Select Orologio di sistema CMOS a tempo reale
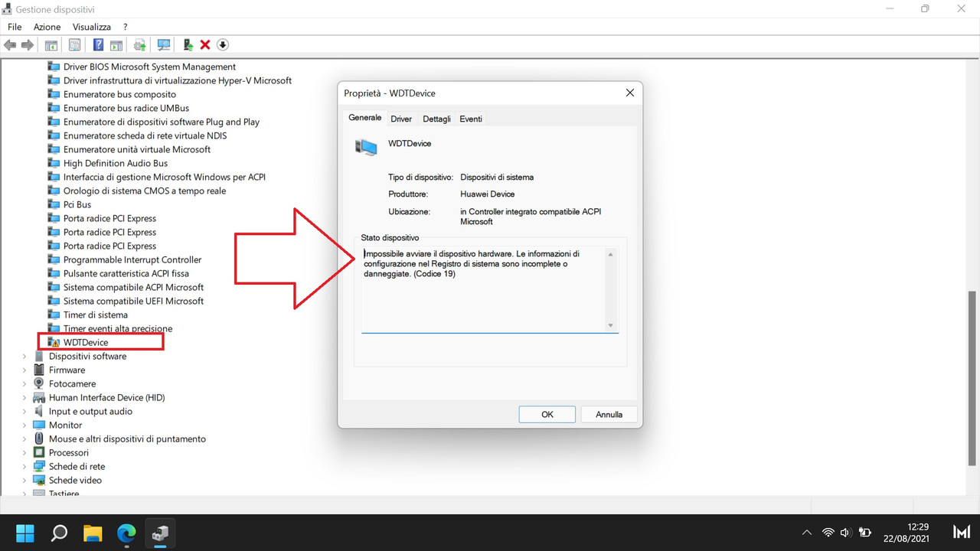 [x=145, y=191]
